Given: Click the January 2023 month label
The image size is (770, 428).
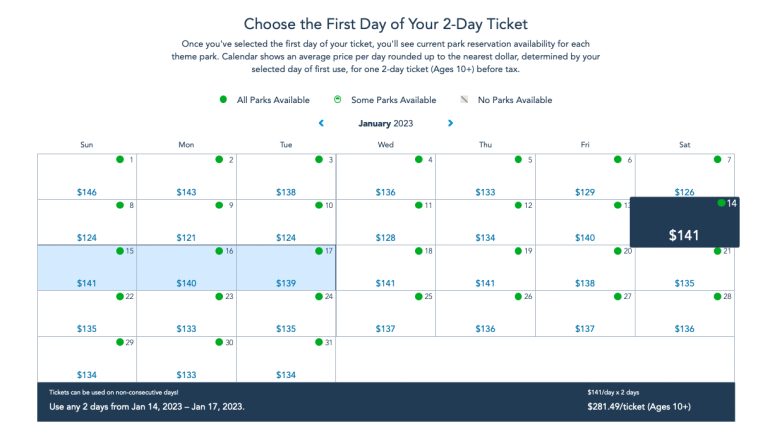Looking at the screenshot, I should coord(385,123).
